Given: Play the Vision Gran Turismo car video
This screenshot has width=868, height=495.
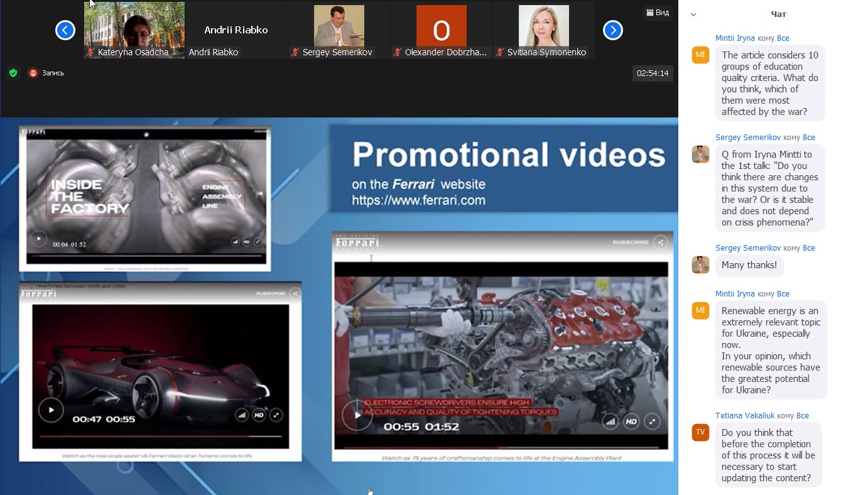Looking at the screenshot, I should coord(51,410).
